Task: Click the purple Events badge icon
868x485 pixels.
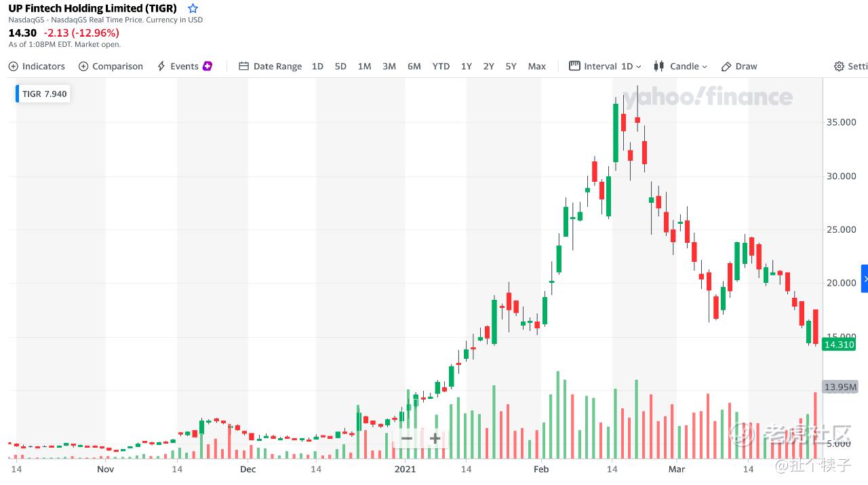Action: point(208,66)
